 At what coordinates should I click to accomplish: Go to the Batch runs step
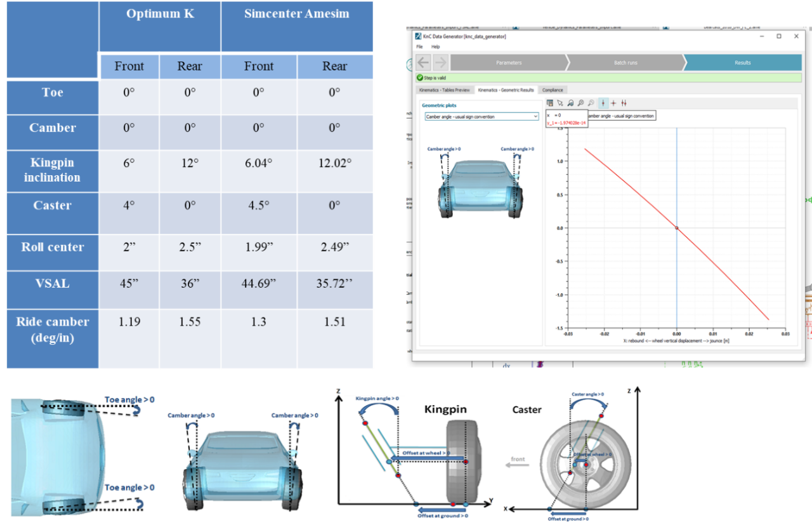[625, 63]
